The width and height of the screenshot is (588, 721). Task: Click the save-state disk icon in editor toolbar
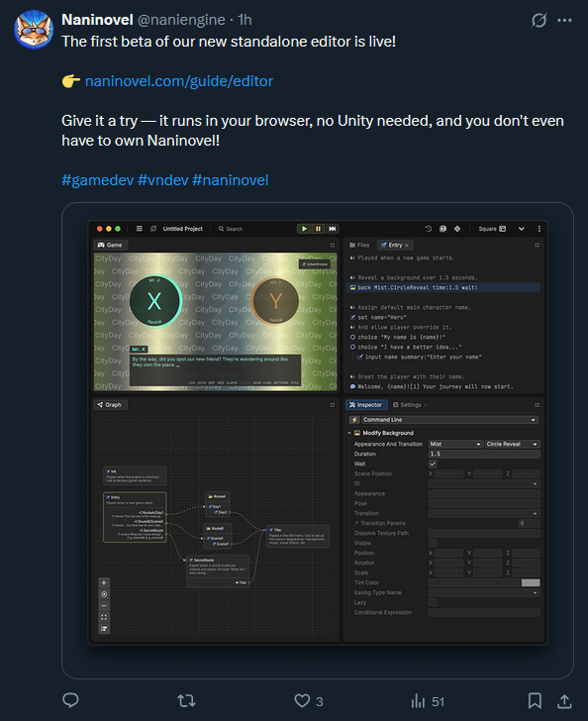442,229
